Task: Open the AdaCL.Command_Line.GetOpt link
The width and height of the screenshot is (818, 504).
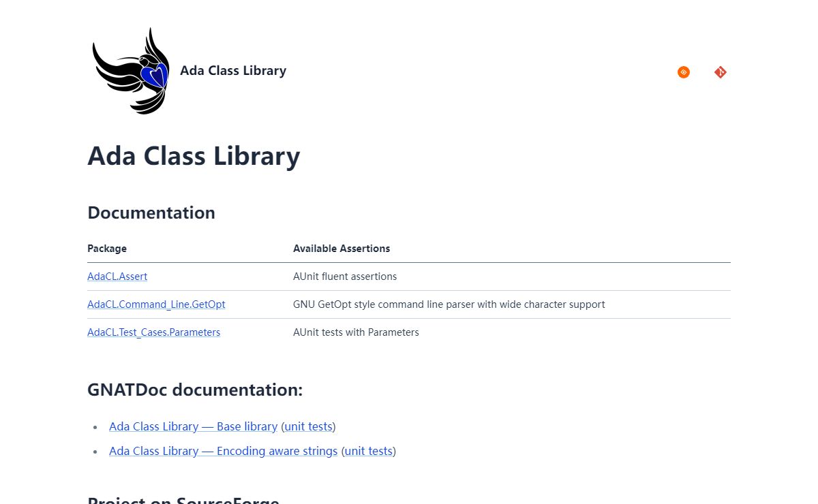Action: pos(156,304)
